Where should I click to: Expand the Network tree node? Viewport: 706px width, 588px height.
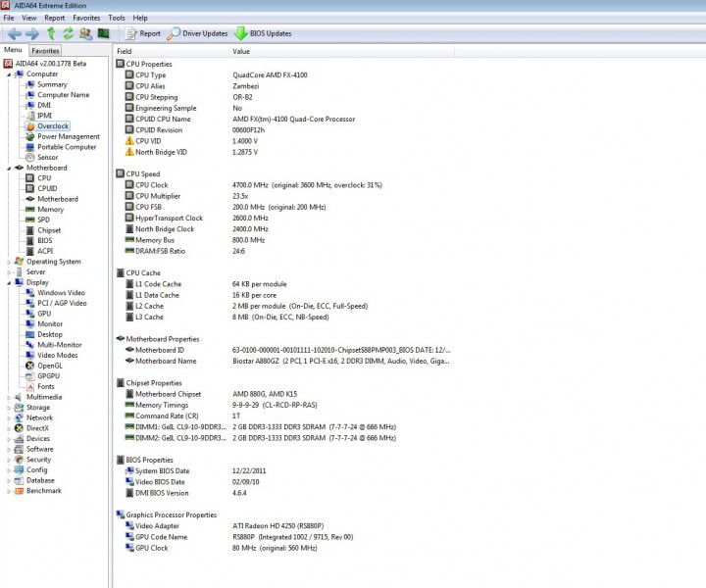[x=9, y=417]
